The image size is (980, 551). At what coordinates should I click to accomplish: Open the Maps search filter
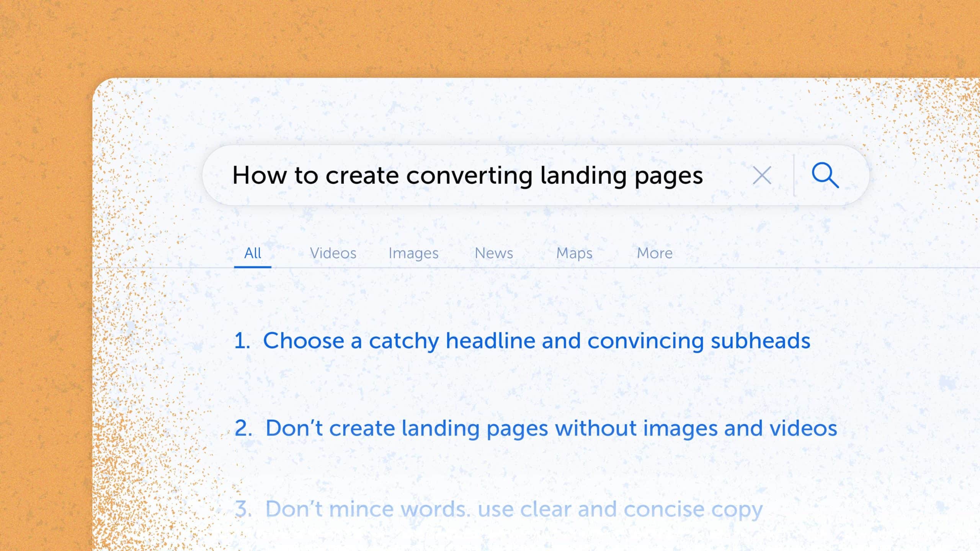pos(574,253)
